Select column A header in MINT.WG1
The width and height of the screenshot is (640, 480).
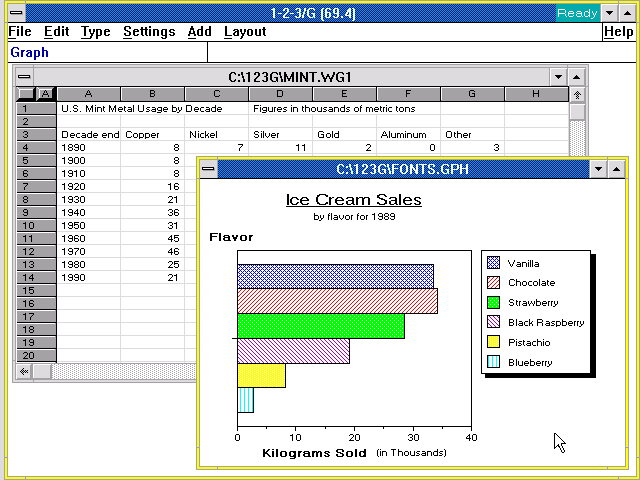coord(89,94)
